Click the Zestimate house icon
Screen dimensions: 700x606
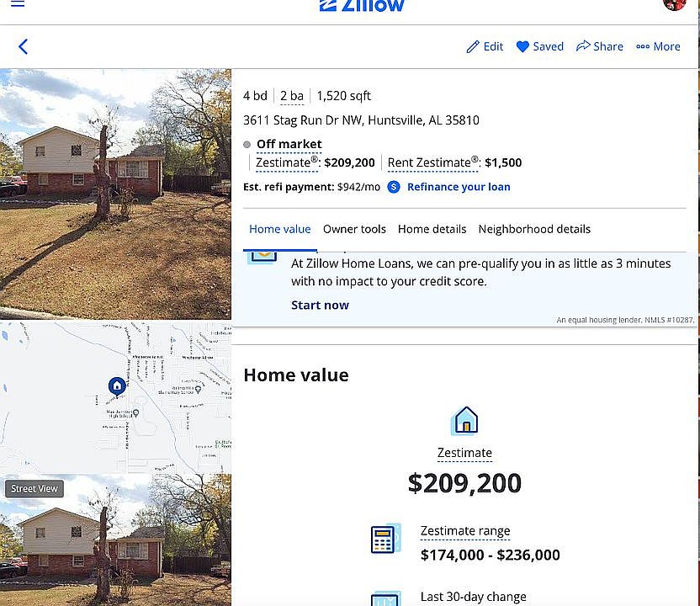464,420
